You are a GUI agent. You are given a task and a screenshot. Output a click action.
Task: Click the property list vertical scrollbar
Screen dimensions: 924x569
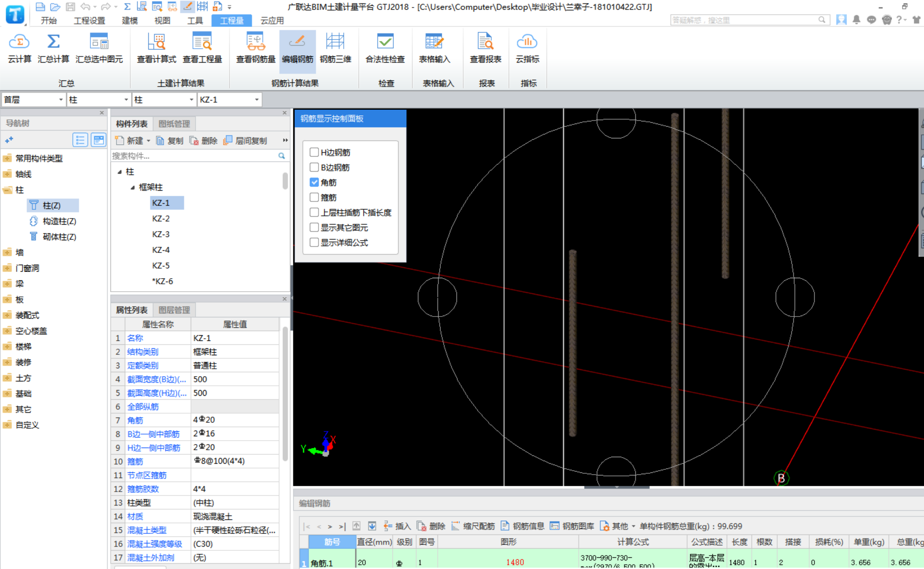[285, 394]
